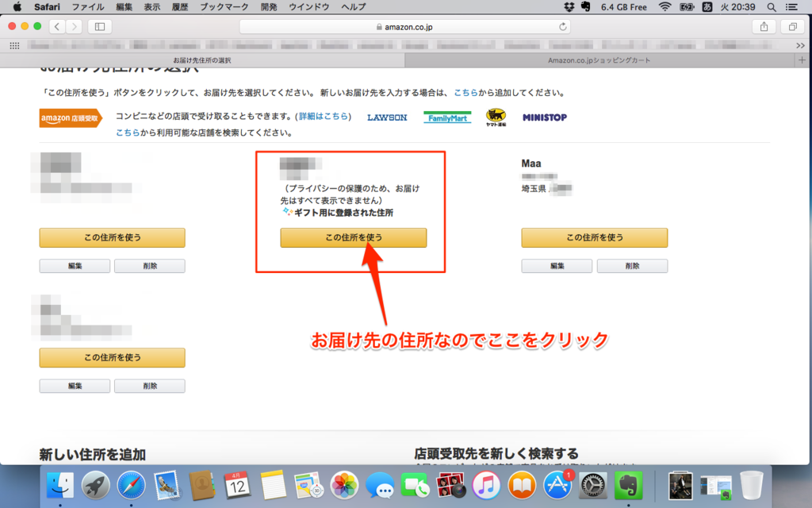Open the ファイル menu

[x=87, y=6]
